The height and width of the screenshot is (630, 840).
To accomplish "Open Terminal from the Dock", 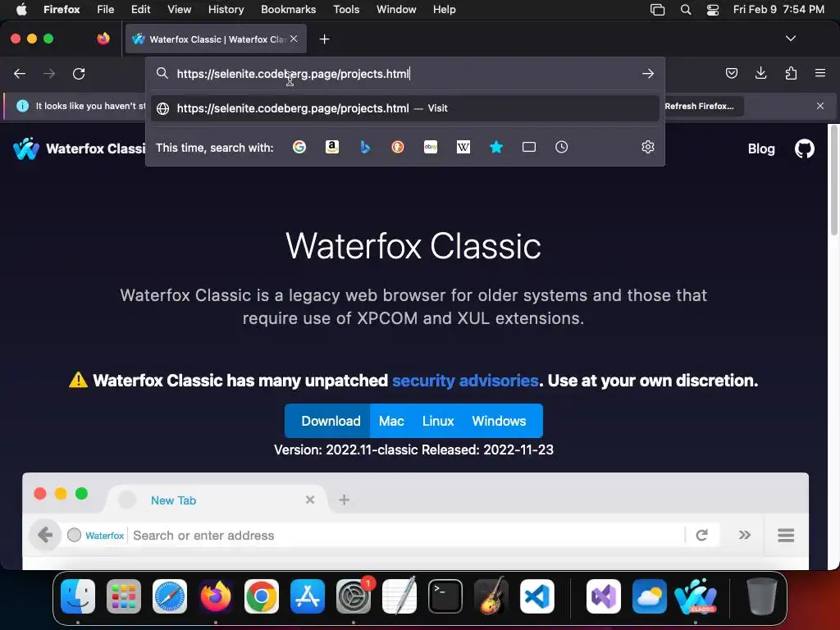I will tap(445, 596).
